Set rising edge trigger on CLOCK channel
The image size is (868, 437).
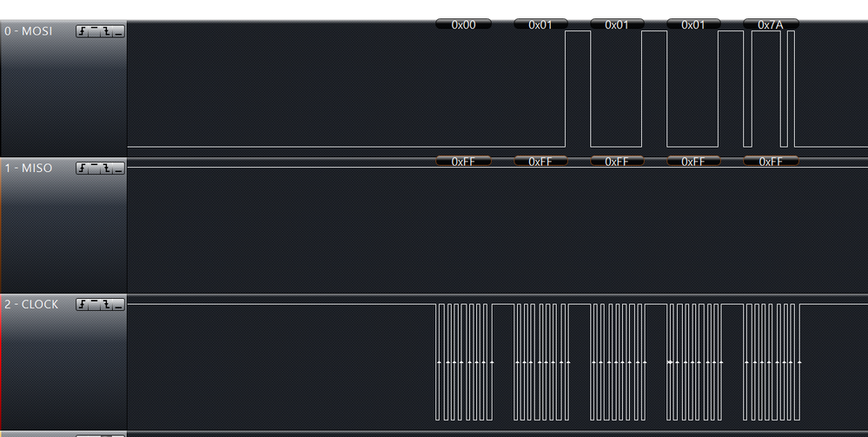(x=83, y=305)
